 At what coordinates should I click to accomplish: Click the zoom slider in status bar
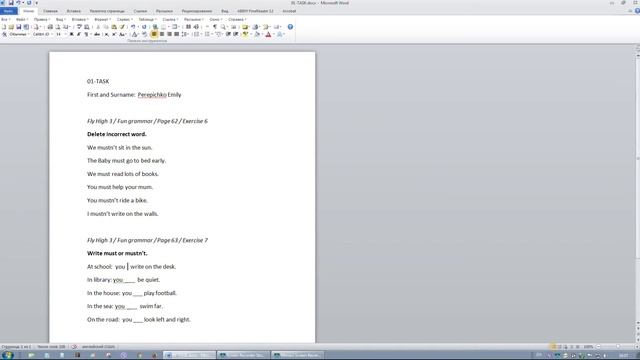coord(618,347)
